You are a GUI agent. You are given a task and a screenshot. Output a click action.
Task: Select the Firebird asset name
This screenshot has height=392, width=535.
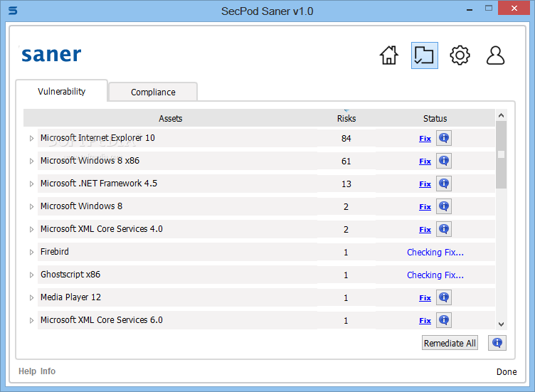[55, 252]
